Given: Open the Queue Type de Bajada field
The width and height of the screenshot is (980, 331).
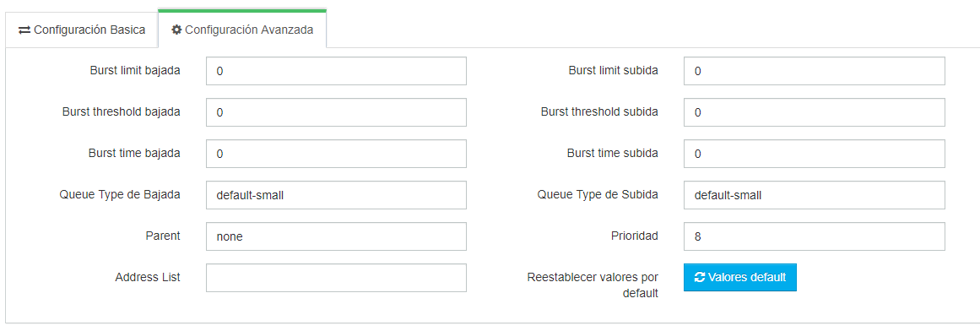Looking at the screenshot, I should pyautogui.click(x=336, y=195).
